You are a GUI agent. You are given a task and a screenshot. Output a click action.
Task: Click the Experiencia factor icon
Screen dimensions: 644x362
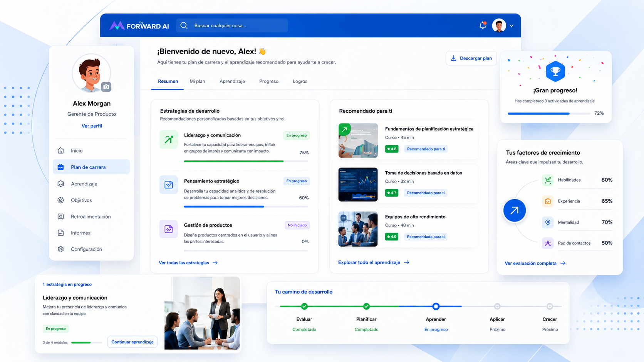pos(548,201)
